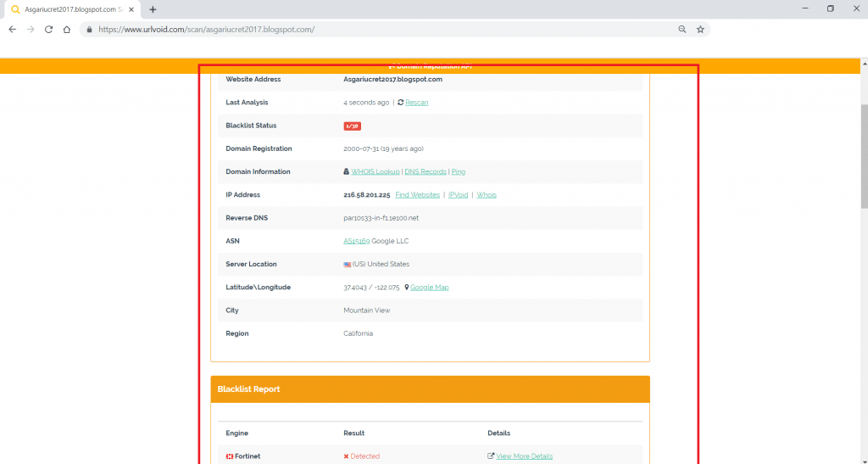868x464 pixels.
Task: Click the IP address 216.58.201.225 text
Action: [x=366, y=195]
